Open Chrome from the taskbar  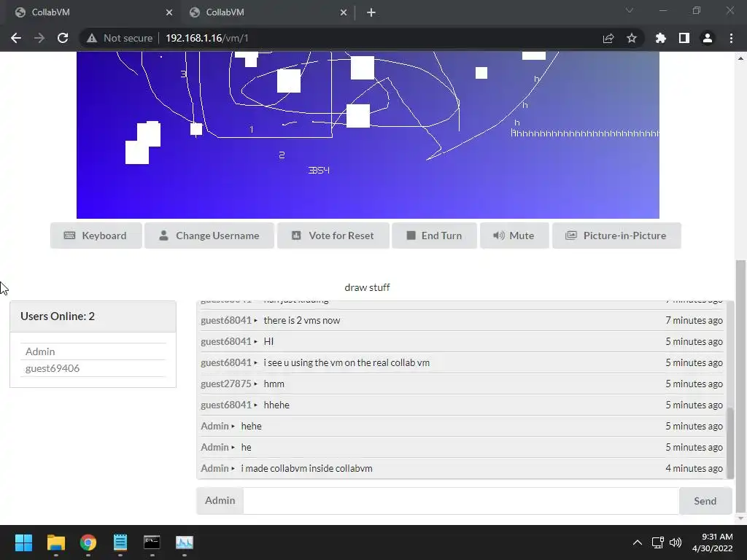tap(88, 542)
